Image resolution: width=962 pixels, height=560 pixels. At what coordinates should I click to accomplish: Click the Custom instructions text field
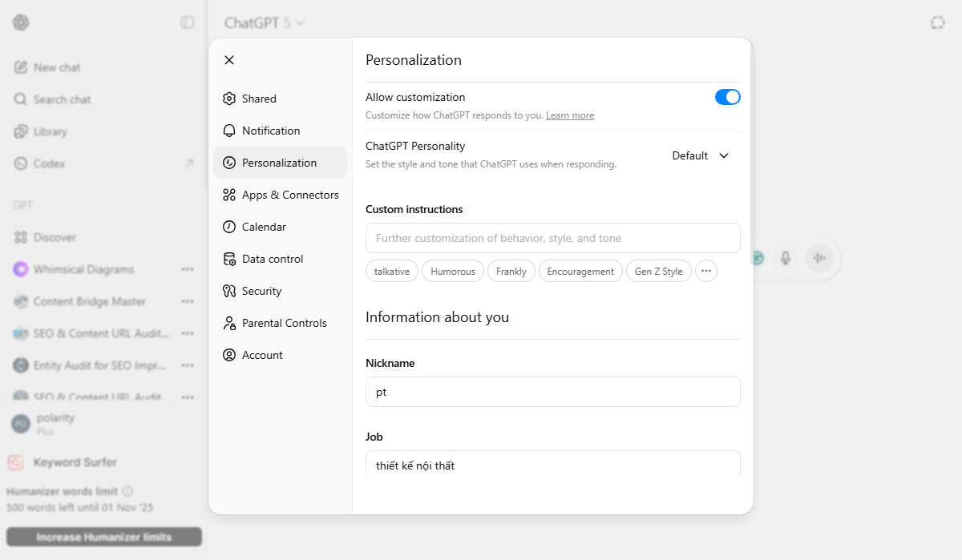(552, 238)
